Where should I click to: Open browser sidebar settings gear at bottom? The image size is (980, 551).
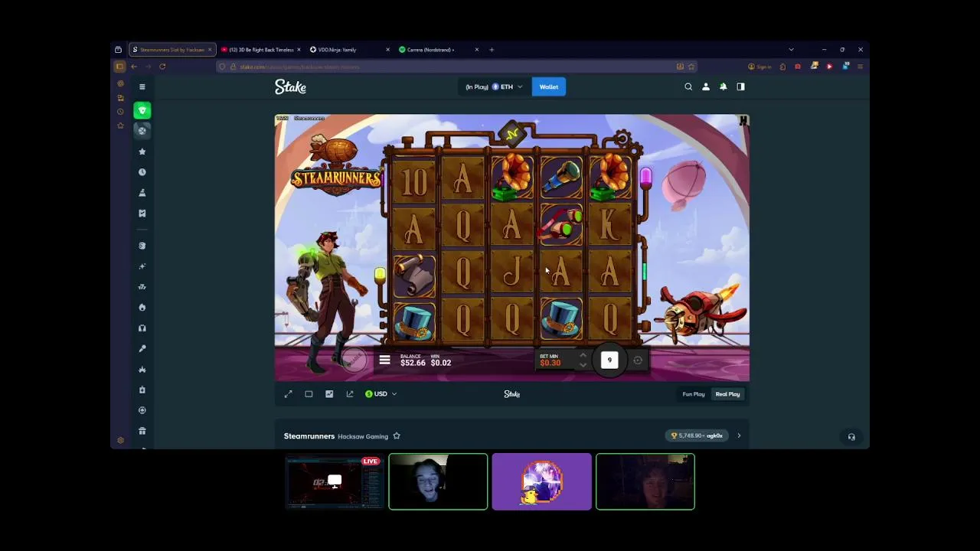click(x=120, y=441)
